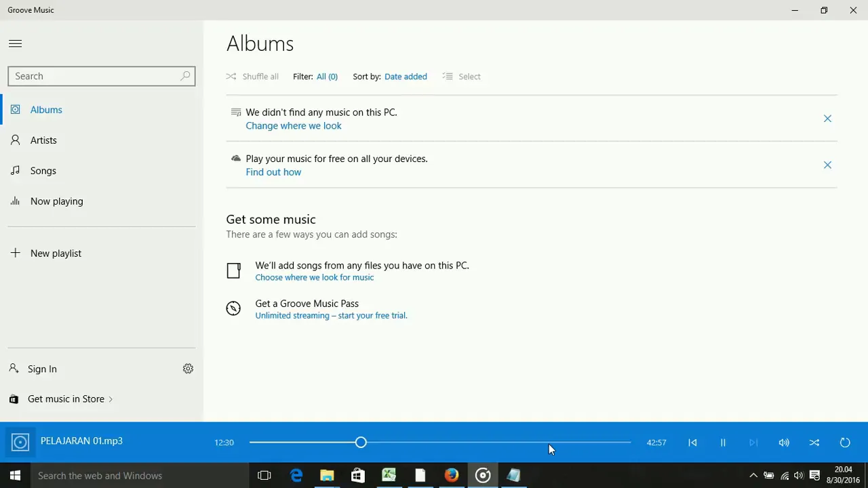Skip to the next track
This screenshot has width=868, height=488.
pyautogui.click(x=753, y=443)
